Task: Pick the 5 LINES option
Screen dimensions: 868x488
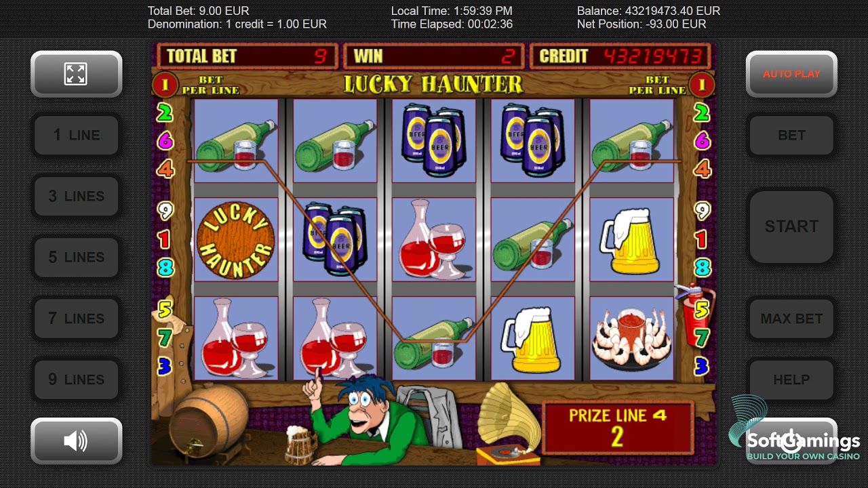Action: [77, 257]
